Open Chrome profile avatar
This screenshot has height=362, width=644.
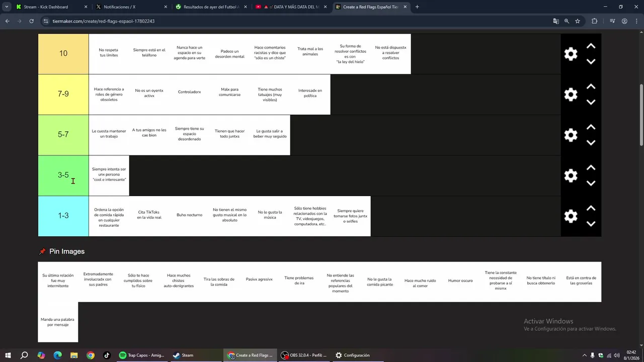pyautogui.click(x=624, y=21)
